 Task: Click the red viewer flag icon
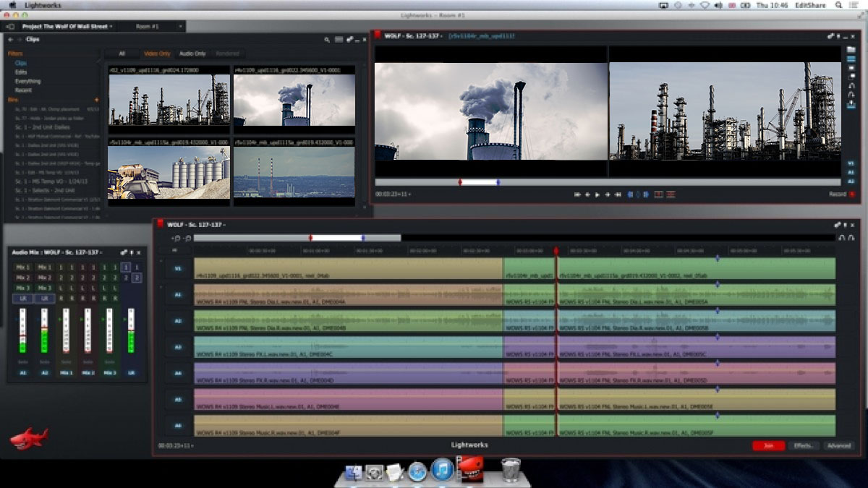coord(377,35)
